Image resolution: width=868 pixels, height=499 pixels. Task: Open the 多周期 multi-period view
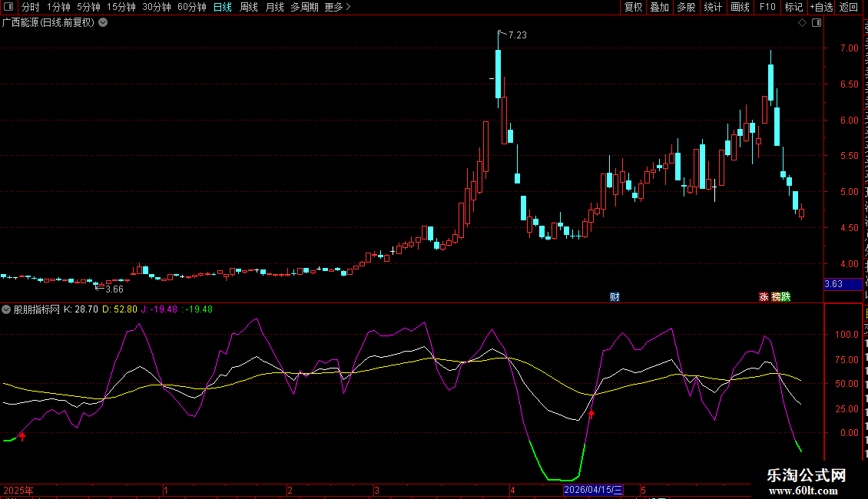[x=304, y=7]
